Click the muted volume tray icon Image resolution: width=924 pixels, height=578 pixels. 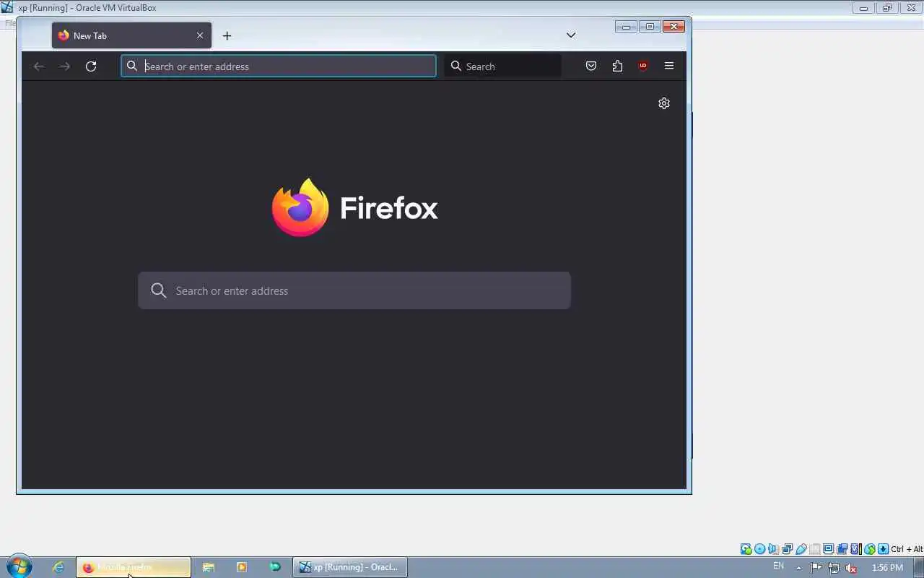tap(851, 568)
